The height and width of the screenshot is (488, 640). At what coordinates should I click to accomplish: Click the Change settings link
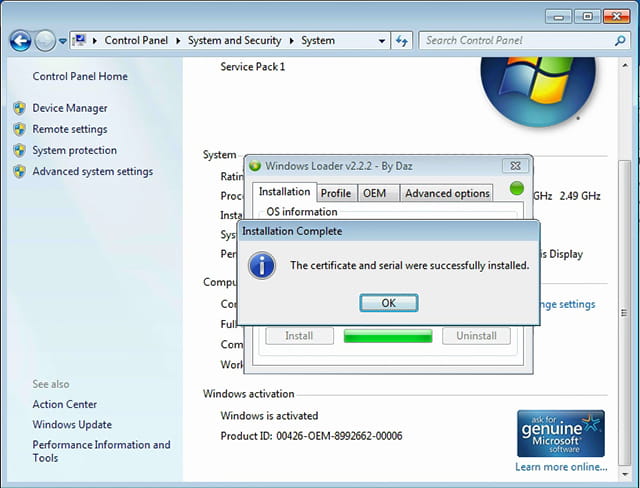(569, 304)
